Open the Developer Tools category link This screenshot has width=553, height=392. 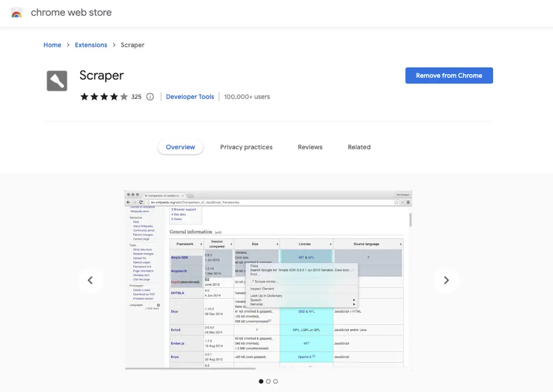click(x=190, y=97)
